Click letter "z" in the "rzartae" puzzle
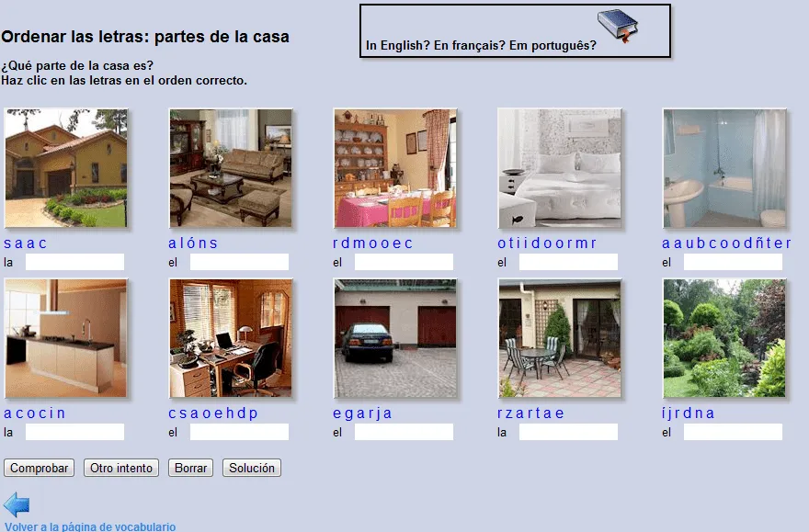809x532 pixels. [x=508, y=413]
